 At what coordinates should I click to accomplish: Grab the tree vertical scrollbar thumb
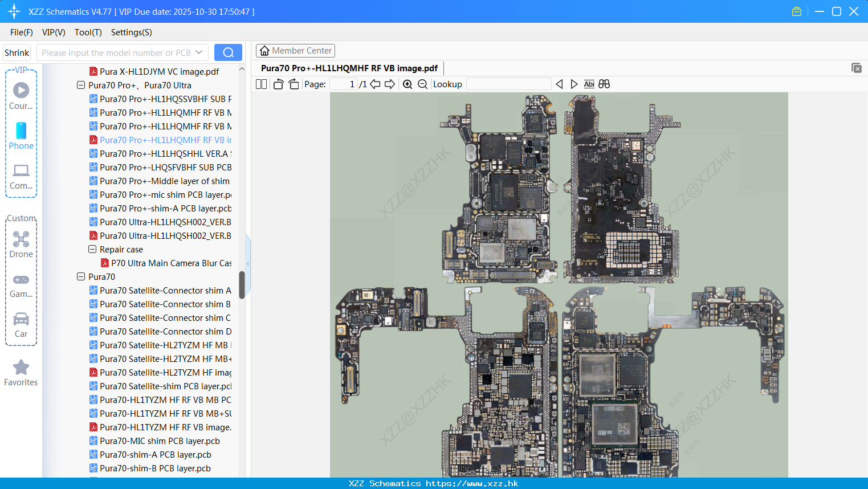pos(242,284)
